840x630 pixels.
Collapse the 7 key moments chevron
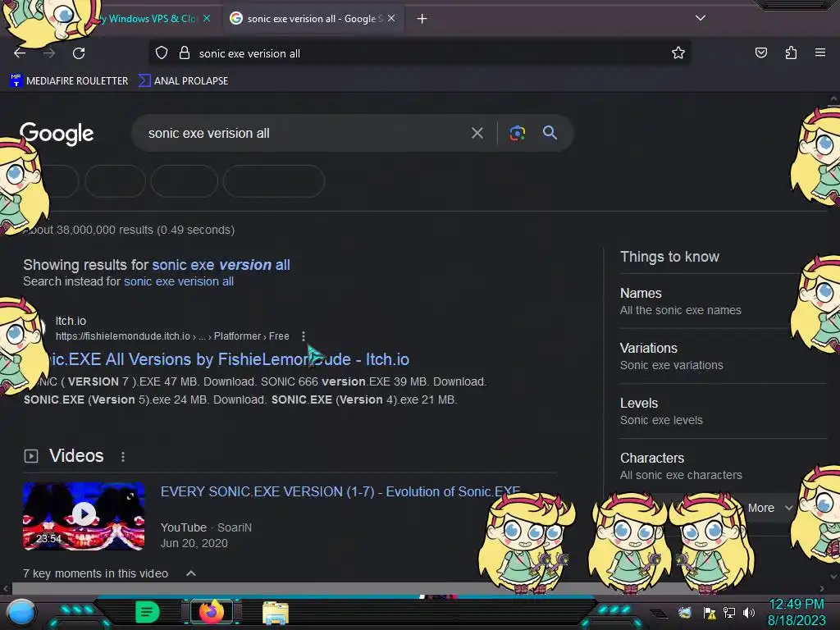point(190,573)
